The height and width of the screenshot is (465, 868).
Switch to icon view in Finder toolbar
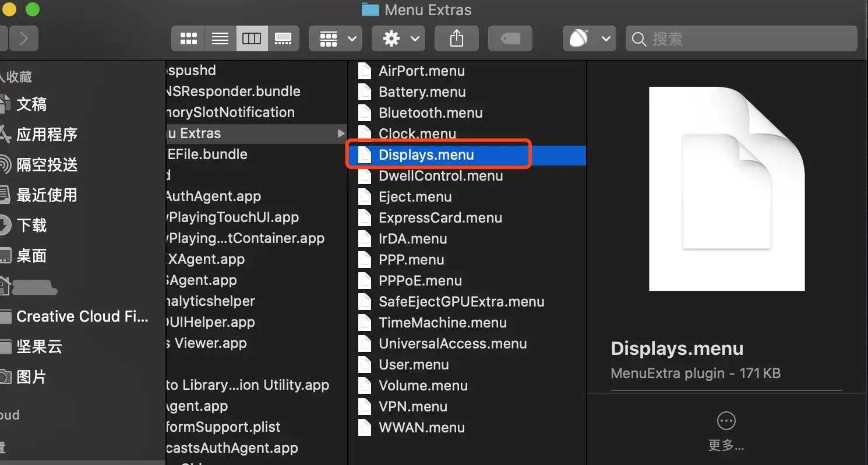(188, 39)
